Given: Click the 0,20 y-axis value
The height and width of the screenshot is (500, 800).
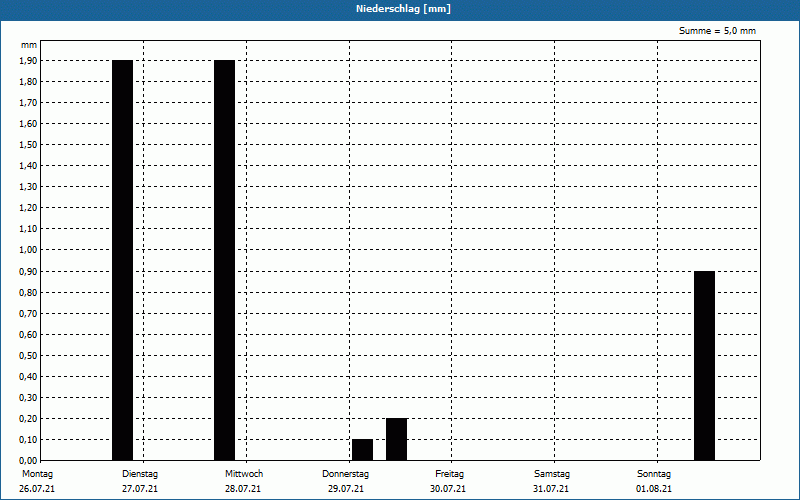Looking at the screenshot, I should (28, 419).
